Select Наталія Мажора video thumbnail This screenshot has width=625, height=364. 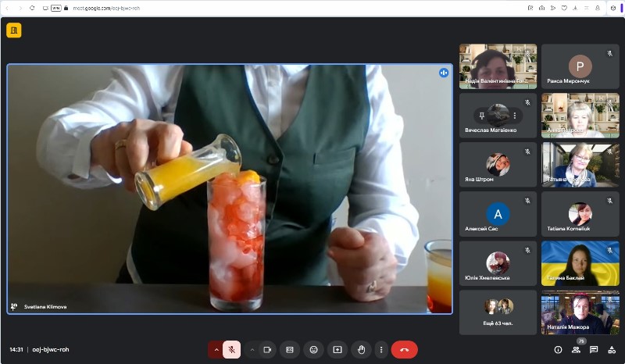tap(580, 312)
